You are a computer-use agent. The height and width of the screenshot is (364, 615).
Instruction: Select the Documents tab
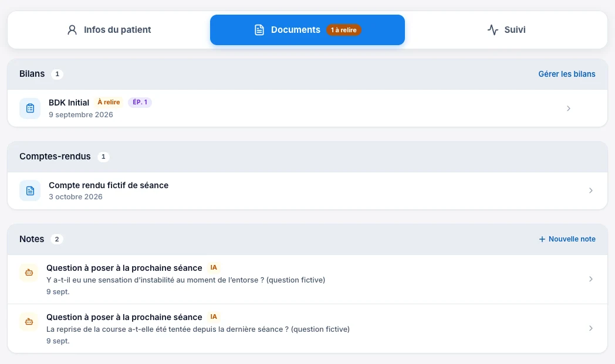click(x=307, y=30)
